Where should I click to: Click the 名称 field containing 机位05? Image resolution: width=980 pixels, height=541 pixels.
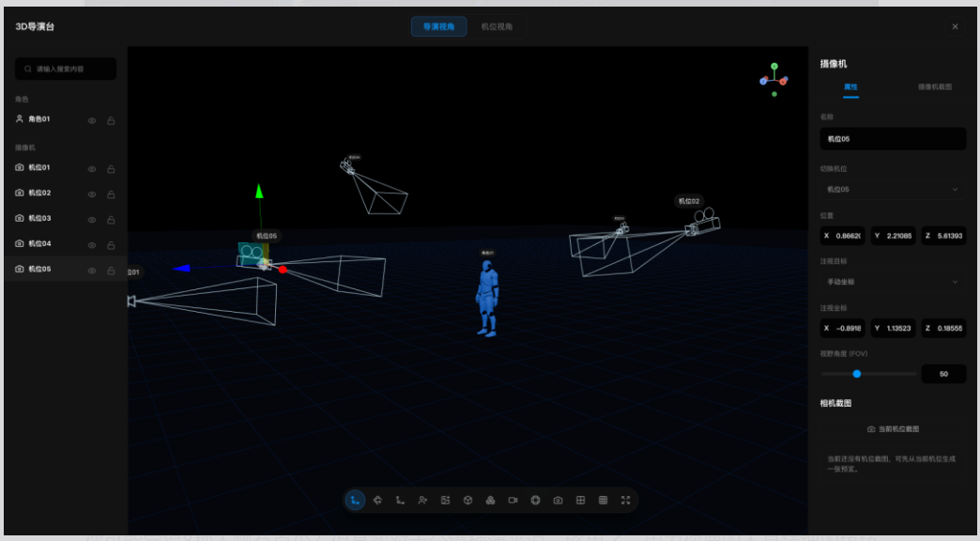click(x=893, y=139)
